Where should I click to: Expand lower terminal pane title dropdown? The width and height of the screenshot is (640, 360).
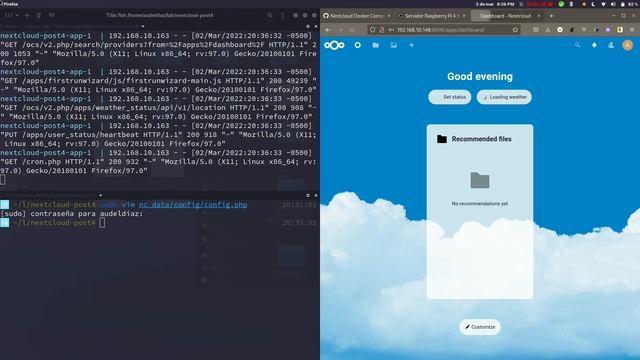[100, 196]
